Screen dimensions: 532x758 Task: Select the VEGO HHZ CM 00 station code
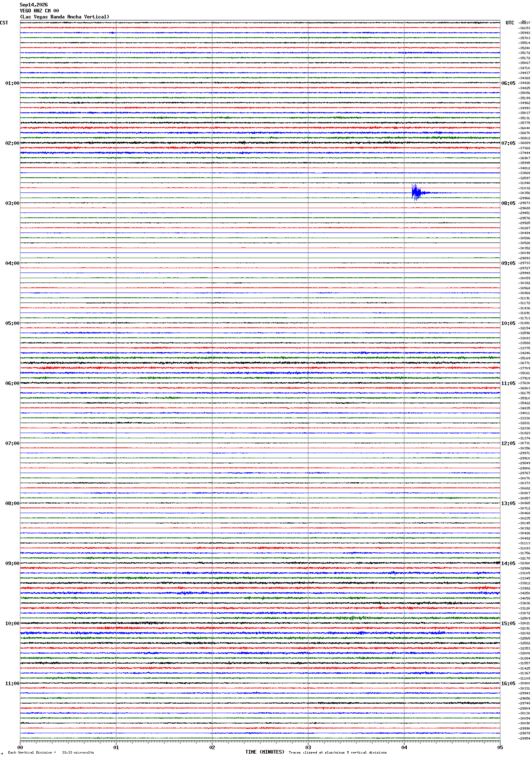pyautogui.click(x=39, y=11)
